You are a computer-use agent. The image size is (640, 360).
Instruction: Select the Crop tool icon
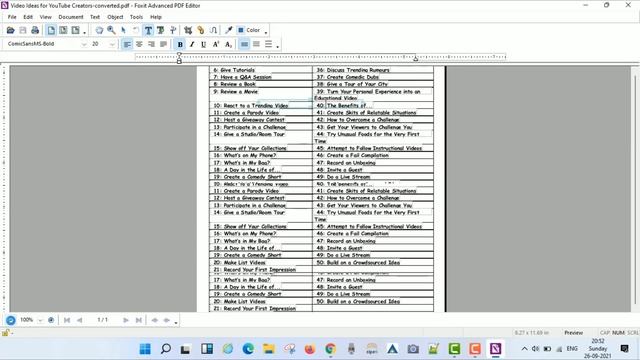click(x=188, y=30)
